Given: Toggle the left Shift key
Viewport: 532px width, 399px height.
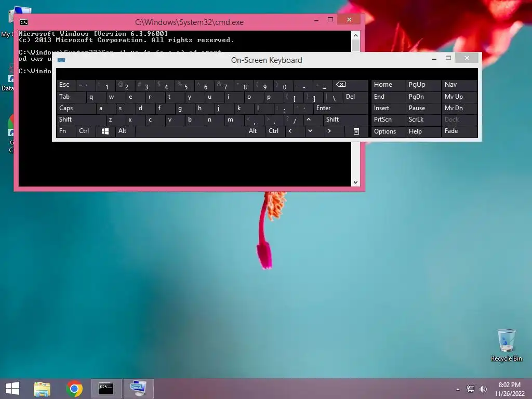Looking at the screenshot, I should (81, 120).
